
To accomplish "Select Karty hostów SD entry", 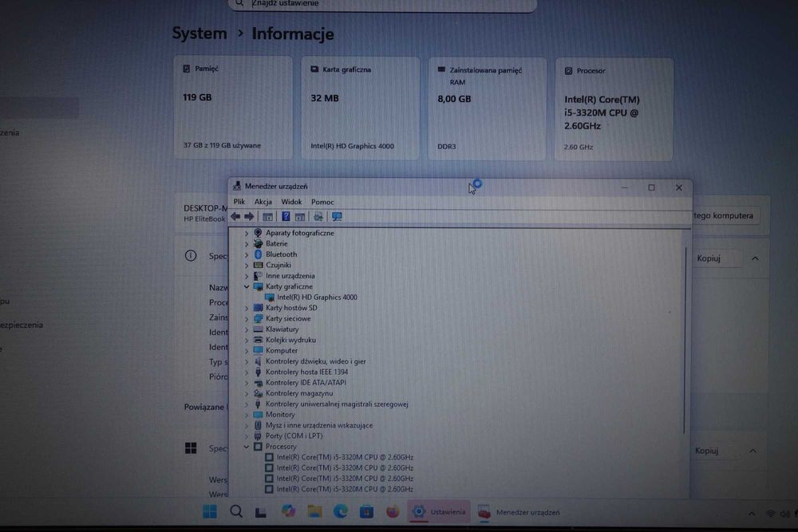I will pos(291,308).
